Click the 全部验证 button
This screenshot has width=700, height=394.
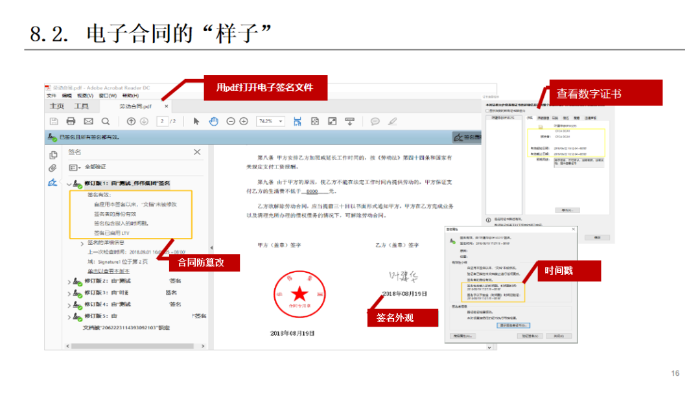[x=95, y=167]
